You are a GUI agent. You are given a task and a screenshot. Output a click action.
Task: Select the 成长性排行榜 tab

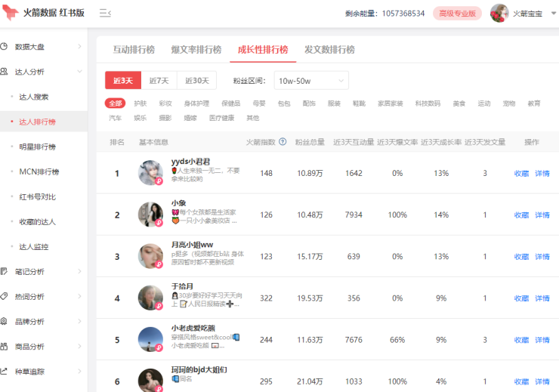click(263, 50)
